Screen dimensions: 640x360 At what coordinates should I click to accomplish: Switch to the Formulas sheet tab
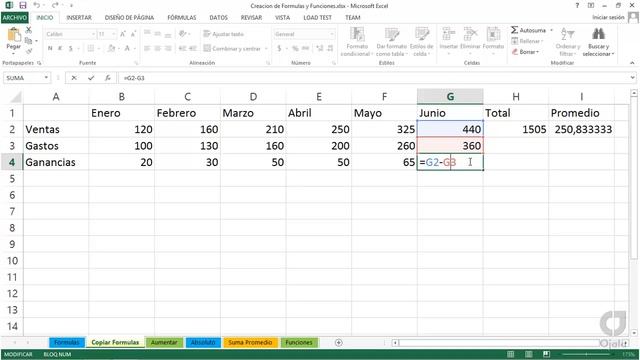pyautogui.click(x=67, y=342)
